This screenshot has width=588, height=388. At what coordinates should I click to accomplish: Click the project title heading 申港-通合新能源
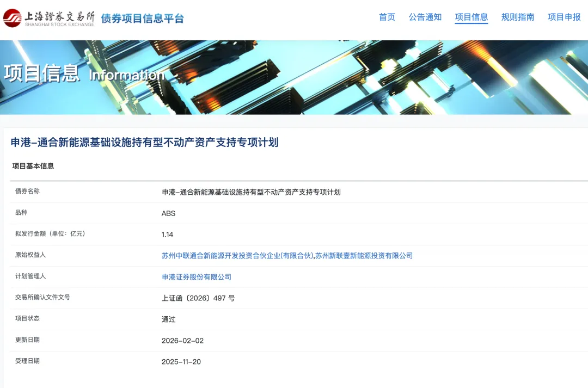click(x=144, y=143)
